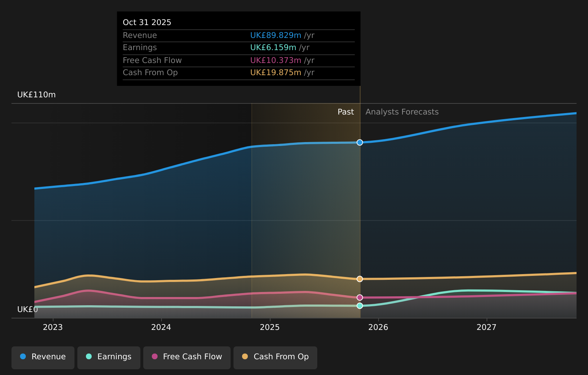This screenshot has width=588, height=375.
Task: Click the 2025 x-axis label
Action: pyautogui.click(x=270, y=327)
